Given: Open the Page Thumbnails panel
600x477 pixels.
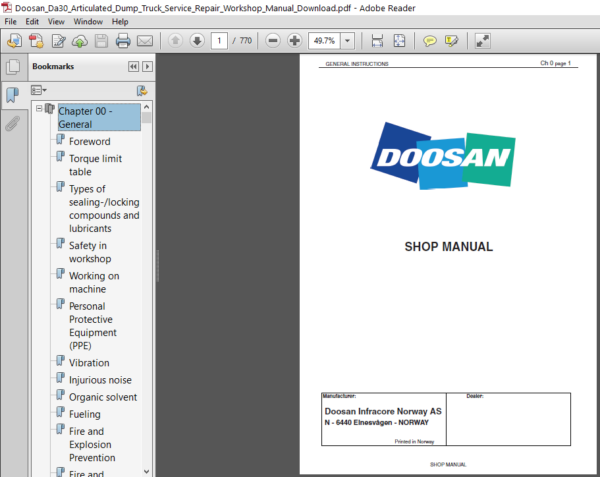Looking at the screenshot, I should coord(13,67).
